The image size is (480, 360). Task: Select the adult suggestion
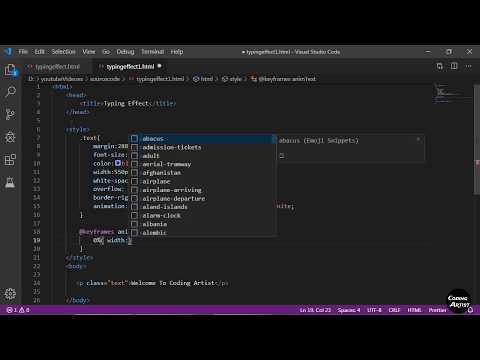(202, 156)
